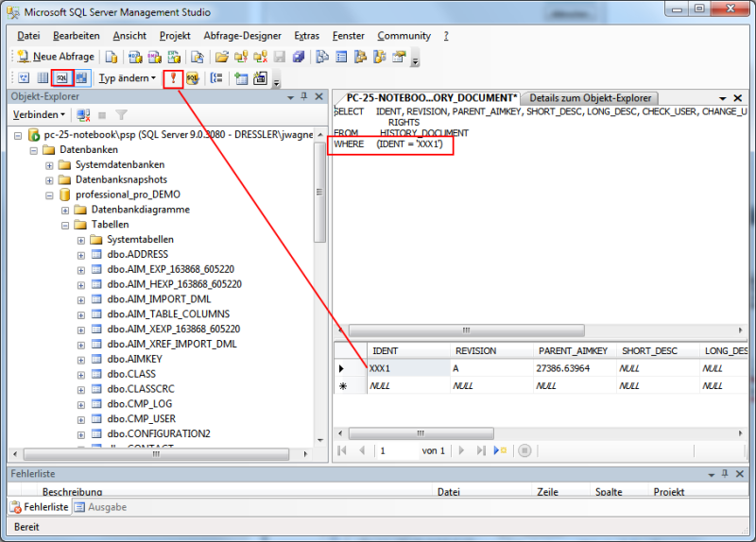
Task: Click the open file folder icon
Action: 222,57
